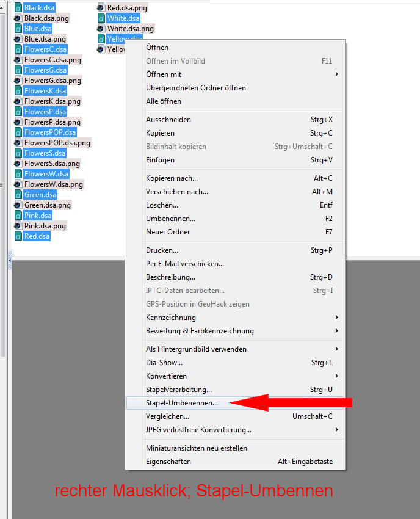The image size is (420, 519).
Task: Click the FlowersW.dsa file icon
Action: click(x=18, y=174)
